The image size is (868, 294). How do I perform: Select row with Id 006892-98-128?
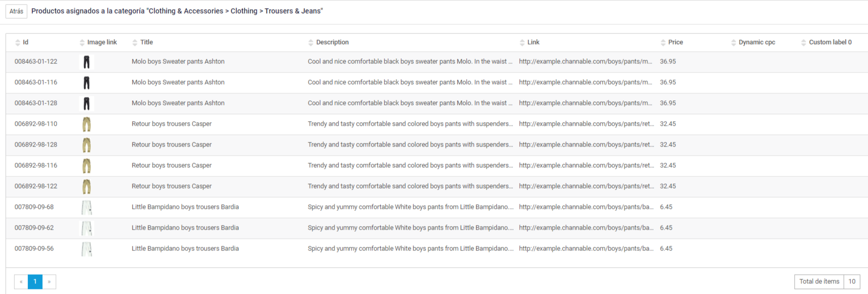point(437,145)
